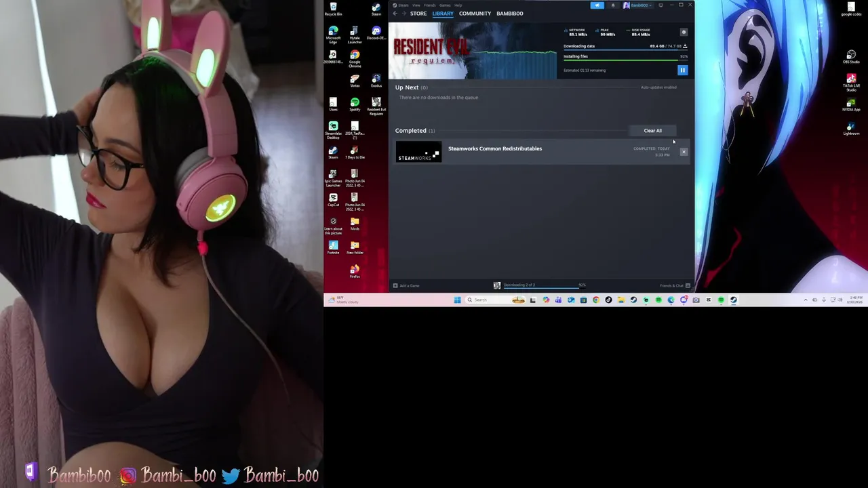The height and width of the screenshot is (488, 868).
Task: Switch to the LIBRARY tab
Action: 443,14
